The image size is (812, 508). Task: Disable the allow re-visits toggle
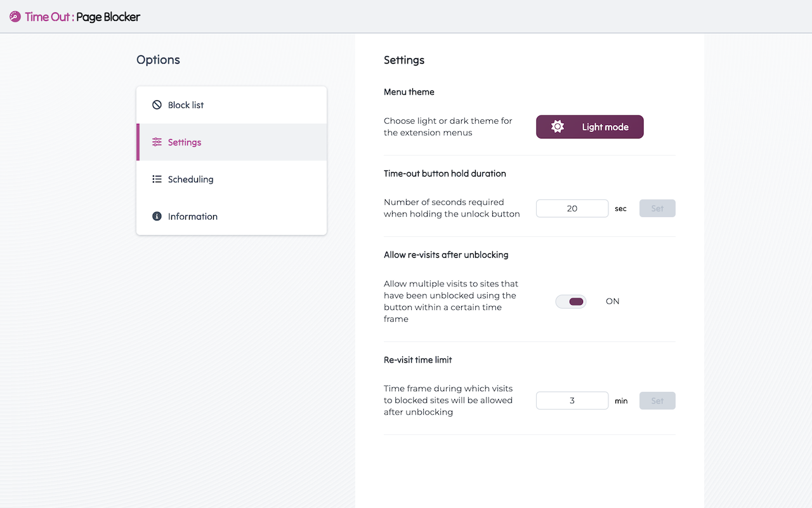coord(571,302)
